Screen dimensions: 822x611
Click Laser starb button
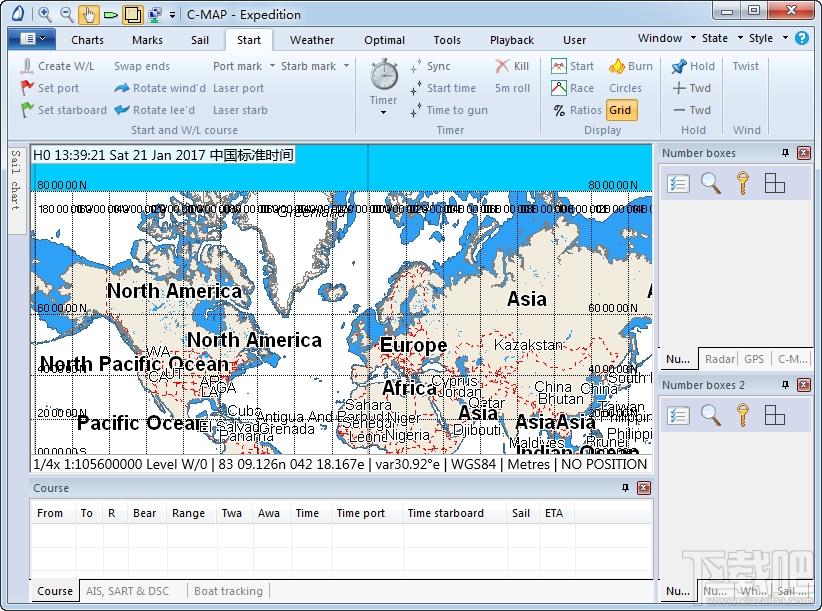point(240,110)
